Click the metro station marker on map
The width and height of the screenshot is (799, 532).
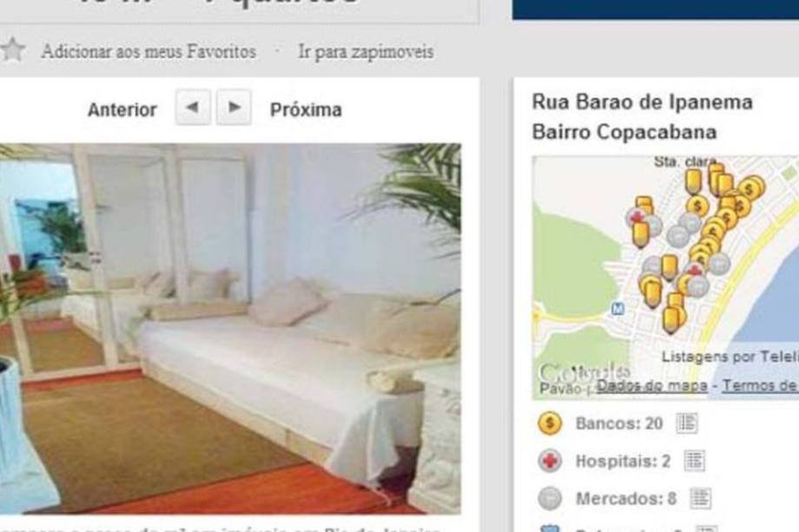click(x=617, y=308)
